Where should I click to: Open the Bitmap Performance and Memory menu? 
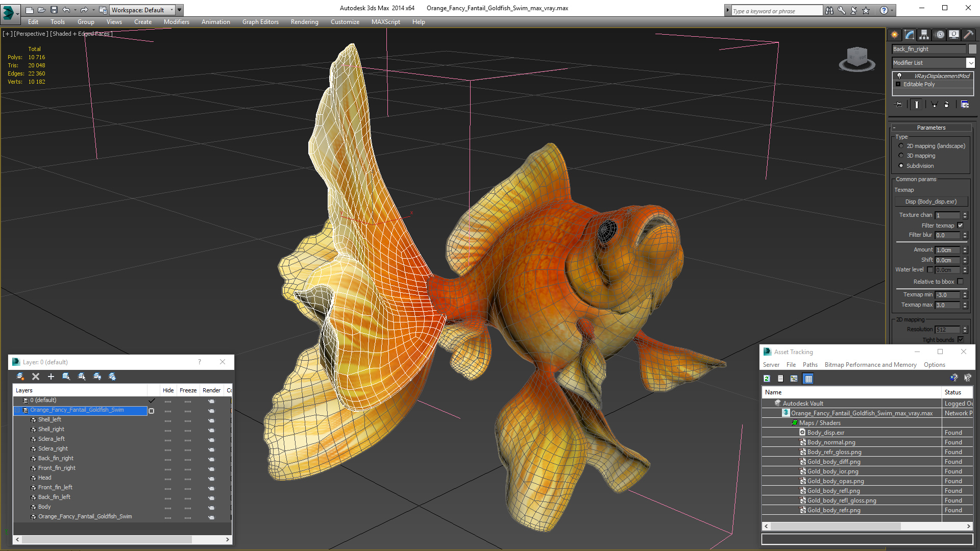[870, 365]
